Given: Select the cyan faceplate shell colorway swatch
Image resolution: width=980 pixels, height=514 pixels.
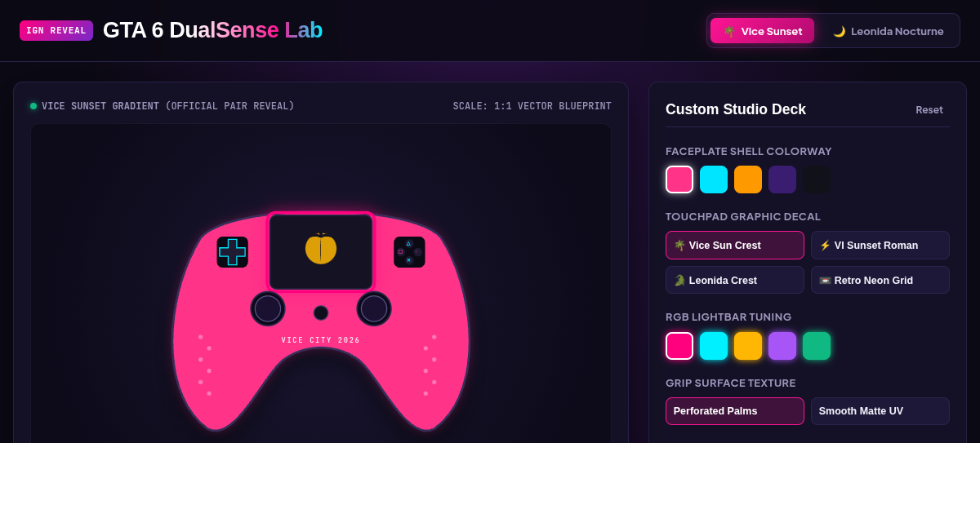Looking at the screenshot, I should click(714, 179).
